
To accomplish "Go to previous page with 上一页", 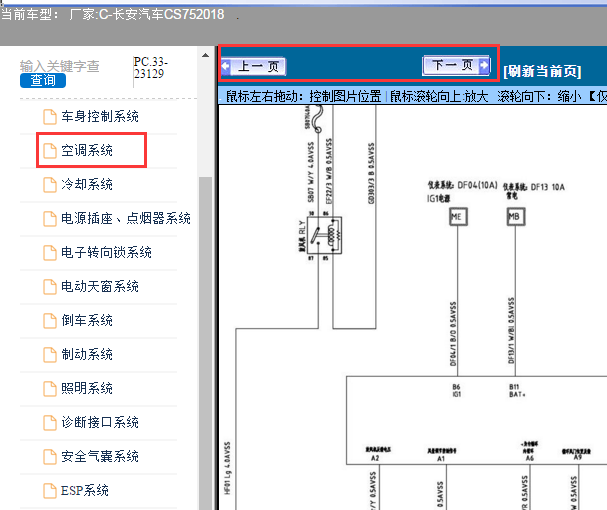I will coord(254,67).
